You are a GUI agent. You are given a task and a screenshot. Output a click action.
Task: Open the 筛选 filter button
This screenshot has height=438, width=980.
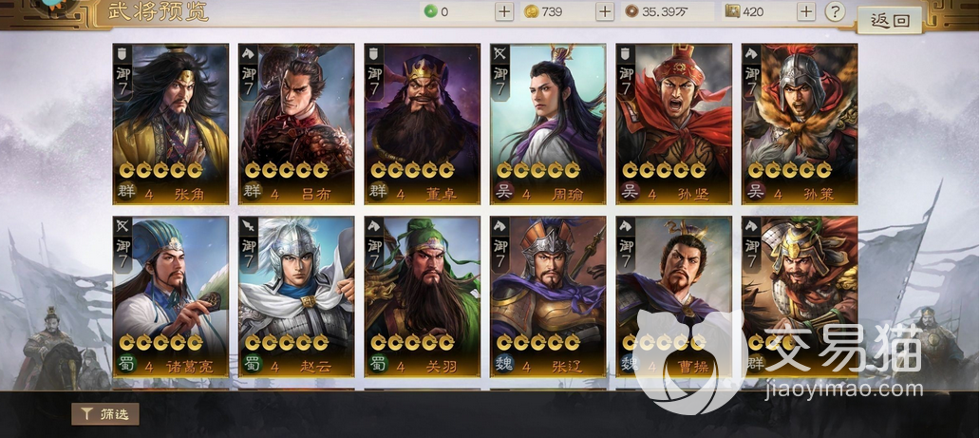point(105,413)
